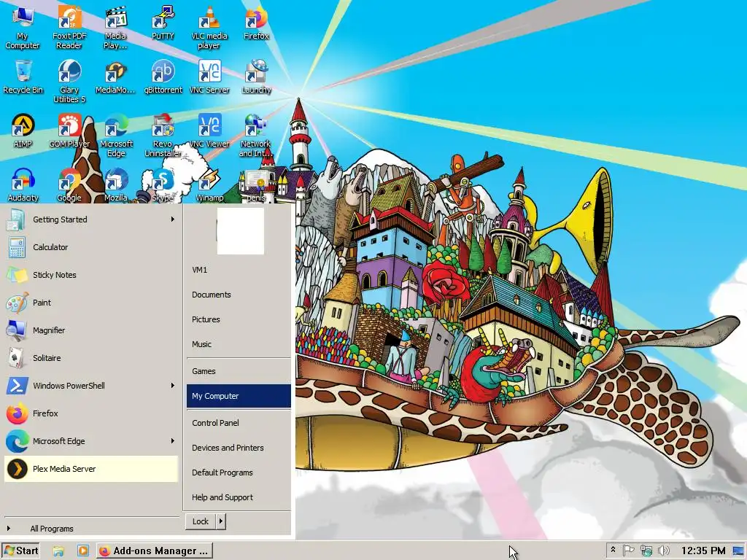Image resolution: width=747 pixels, height=560 pixels.
Task: Select MediaMonkey desktop shortcut
Action: (115, 77)
